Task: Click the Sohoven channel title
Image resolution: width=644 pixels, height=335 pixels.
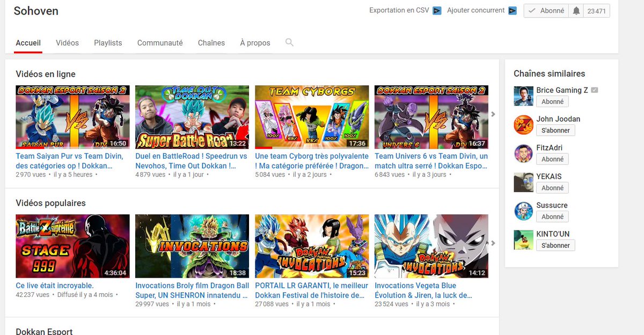Action: tap(36, 11)
